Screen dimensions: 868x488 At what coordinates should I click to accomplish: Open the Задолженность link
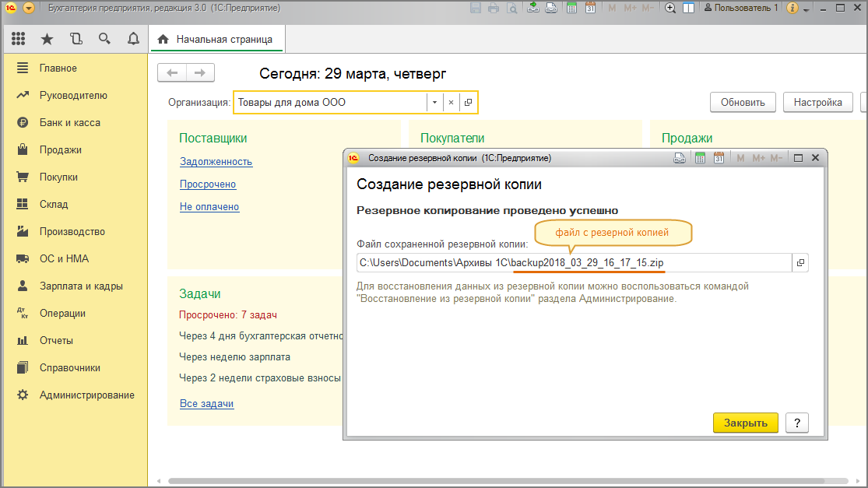(x=216, y=162)
